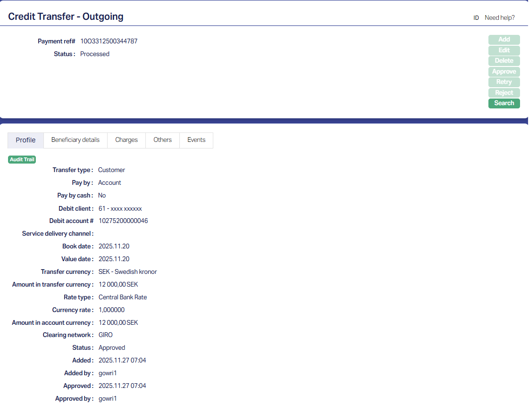Click the Need help? link

pyautogui.click(x=500, y=18)
